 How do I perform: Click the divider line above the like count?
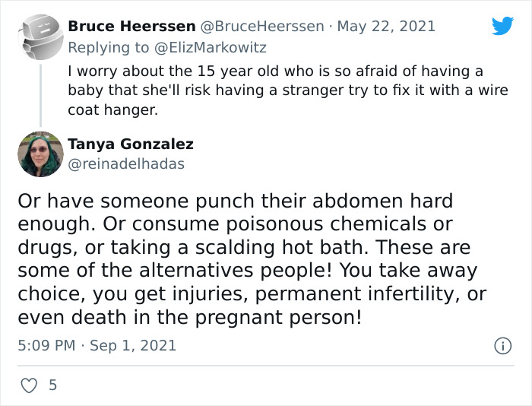click(x=266, y=366)
